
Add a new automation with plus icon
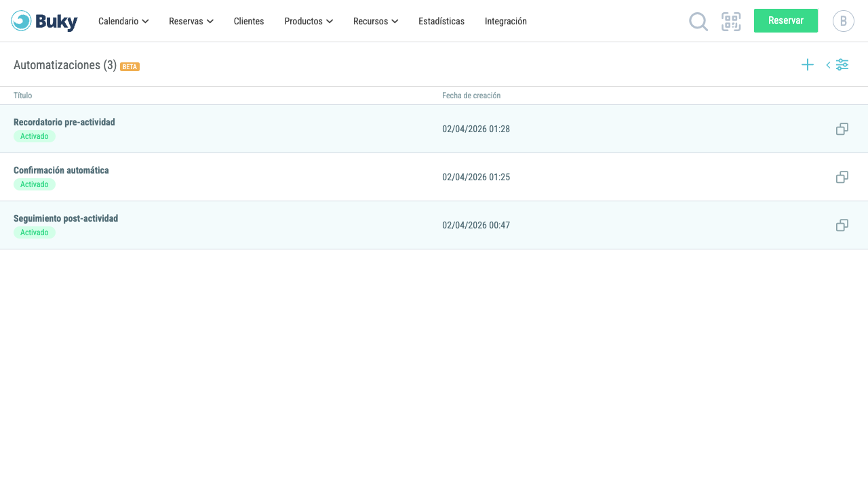[x=808, y=65]
